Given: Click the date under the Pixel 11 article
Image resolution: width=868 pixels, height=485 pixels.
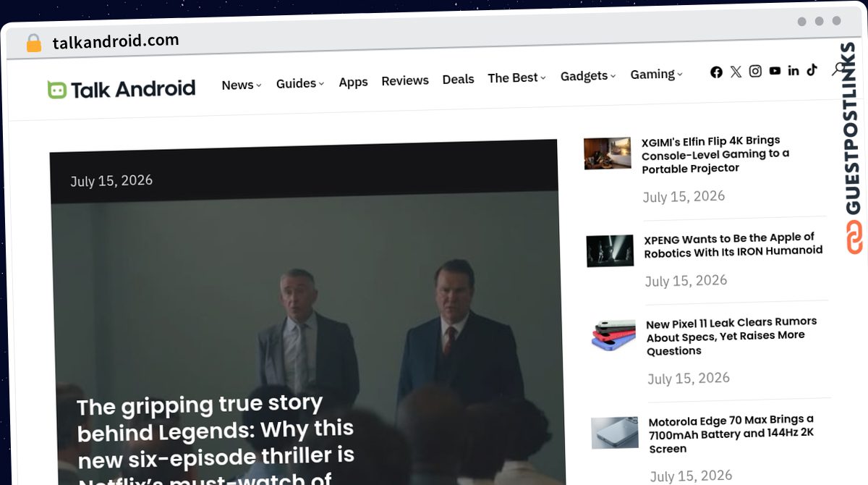Looking at the screenshot, I should pos(689,379).
